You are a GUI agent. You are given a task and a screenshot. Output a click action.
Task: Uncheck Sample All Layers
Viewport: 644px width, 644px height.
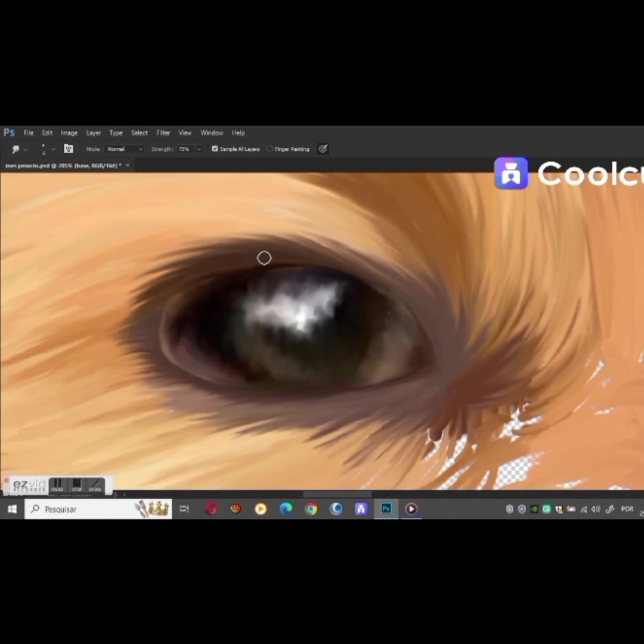[x=215, y=148]
